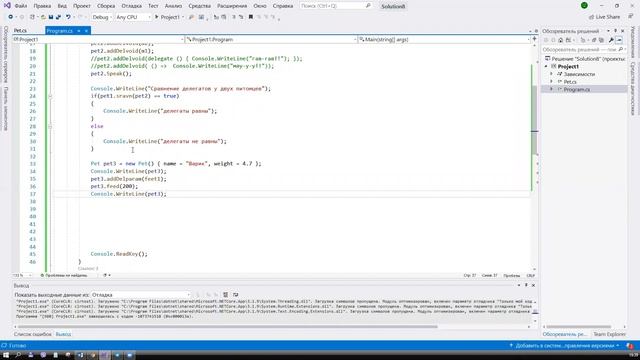640x360 pixels.
Task: Click the search box in the title bar
Action: pyautogui.click(x=336, y=6)
